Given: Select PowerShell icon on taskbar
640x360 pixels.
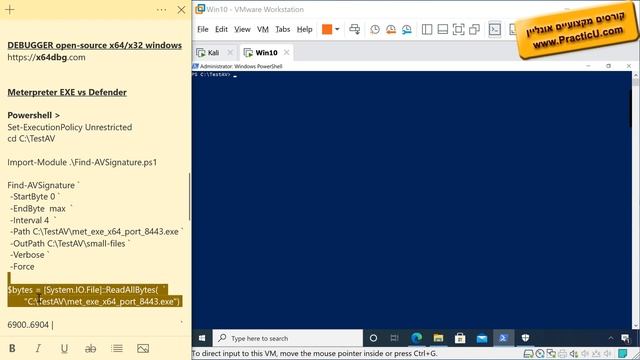Looking at the screenshot, I should (503, 338).
